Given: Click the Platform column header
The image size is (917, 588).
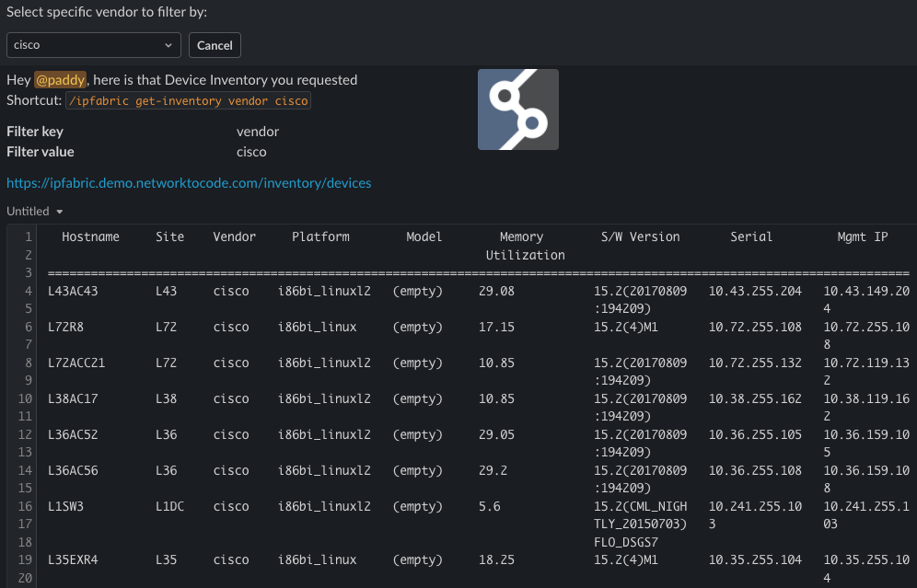Looking at the screenshot, I should 320,236.
